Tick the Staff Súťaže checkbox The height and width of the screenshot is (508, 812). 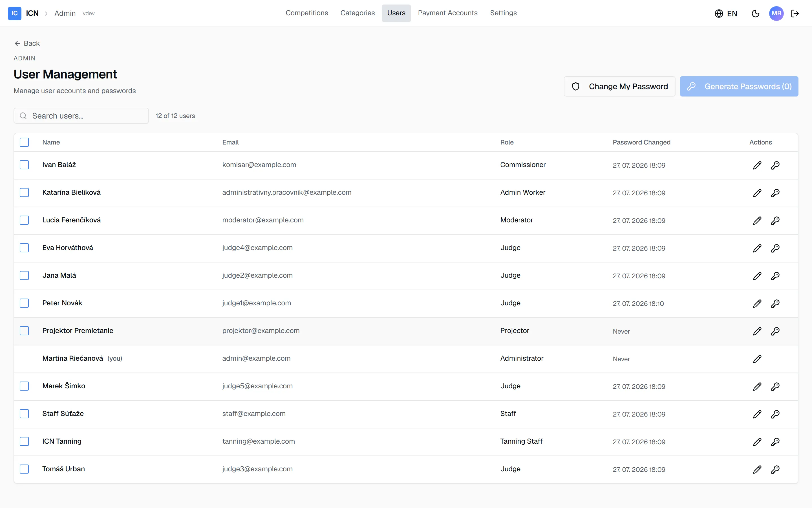click(24, 413)
